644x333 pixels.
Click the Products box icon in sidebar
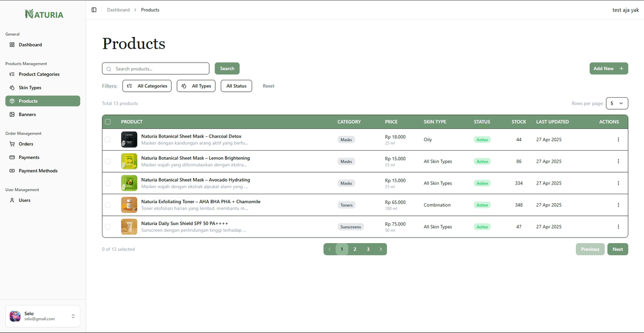(12, 101)
